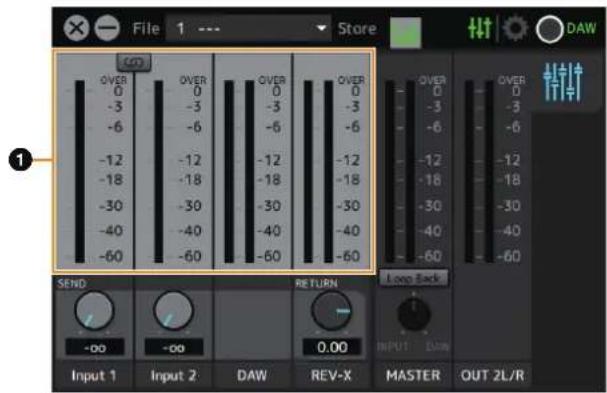Click the Store button
Image resolution: width=607 pixels, height=393 pixels.
(x=357, y=29)
